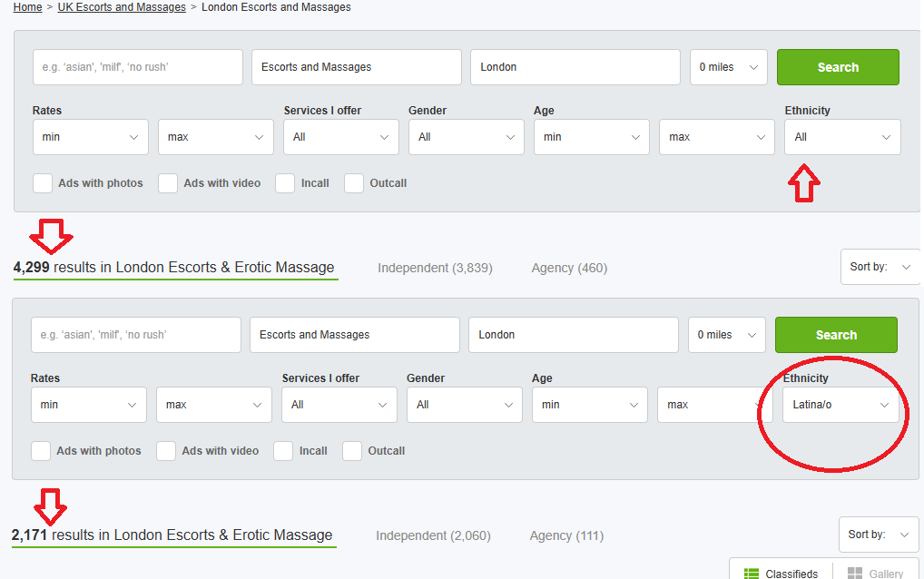Open the lower form's Age max dropdown
This screenshot has width=924, height=579.
coord(715,405)
